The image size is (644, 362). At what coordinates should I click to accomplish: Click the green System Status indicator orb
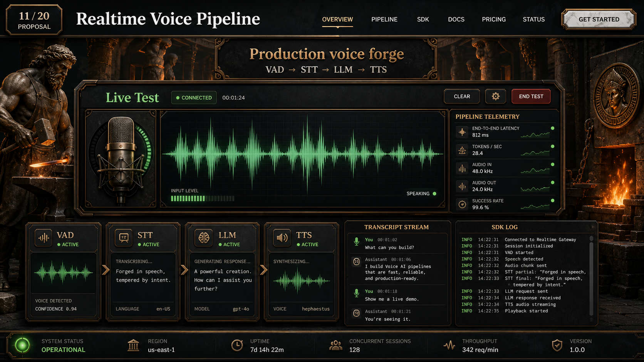pos(22,345)
